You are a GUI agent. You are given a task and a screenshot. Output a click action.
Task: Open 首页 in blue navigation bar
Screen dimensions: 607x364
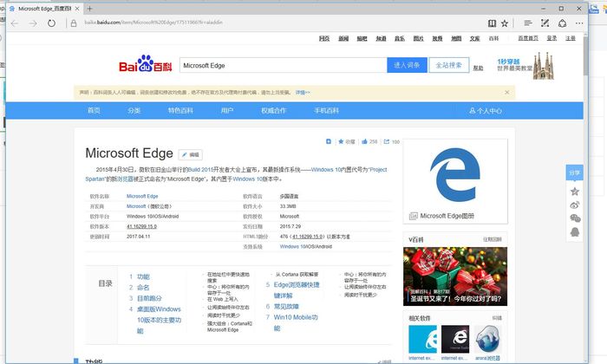click(94, 111)
